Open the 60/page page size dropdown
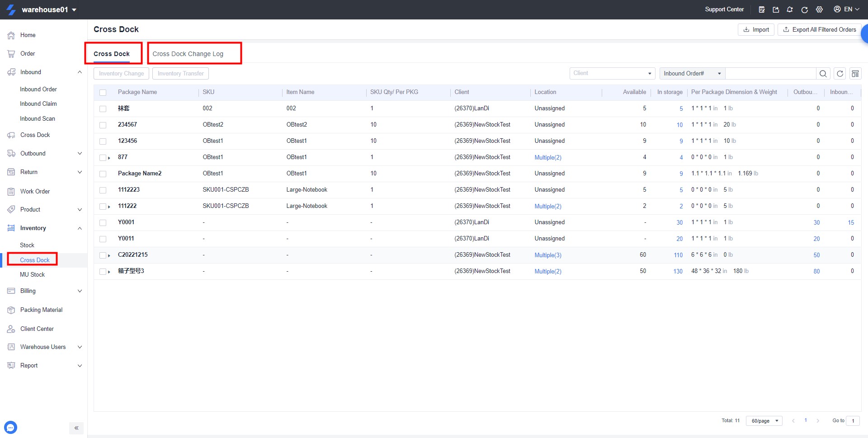 click(764, 421)
